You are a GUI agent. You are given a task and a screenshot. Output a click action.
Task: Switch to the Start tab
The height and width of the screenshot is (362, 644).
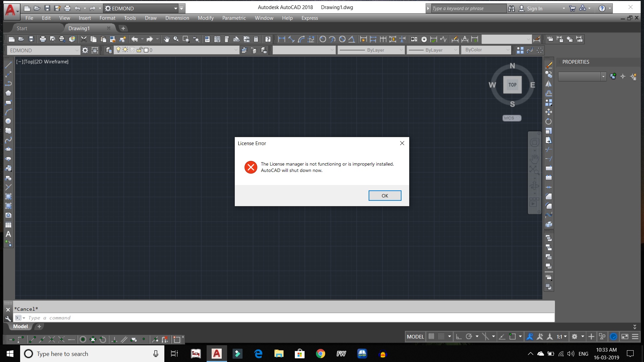[22, 28]
